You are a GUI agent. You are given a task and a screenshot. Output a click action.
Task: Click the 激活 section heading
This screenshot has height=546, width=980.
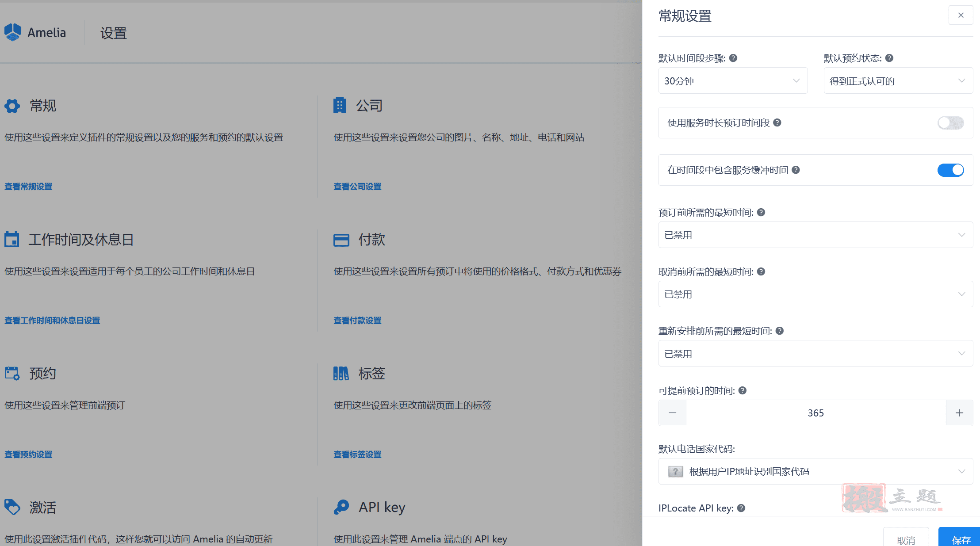tap(43, 507)
